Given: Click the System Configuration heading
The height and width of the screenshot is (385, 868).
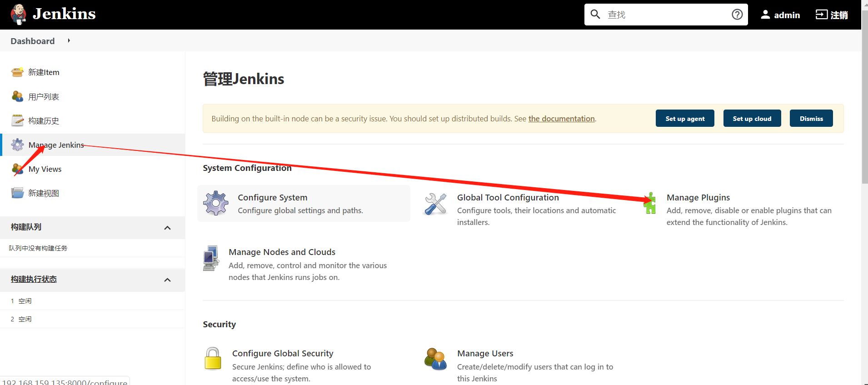Looking at the screenshot, I should point(247,168).
